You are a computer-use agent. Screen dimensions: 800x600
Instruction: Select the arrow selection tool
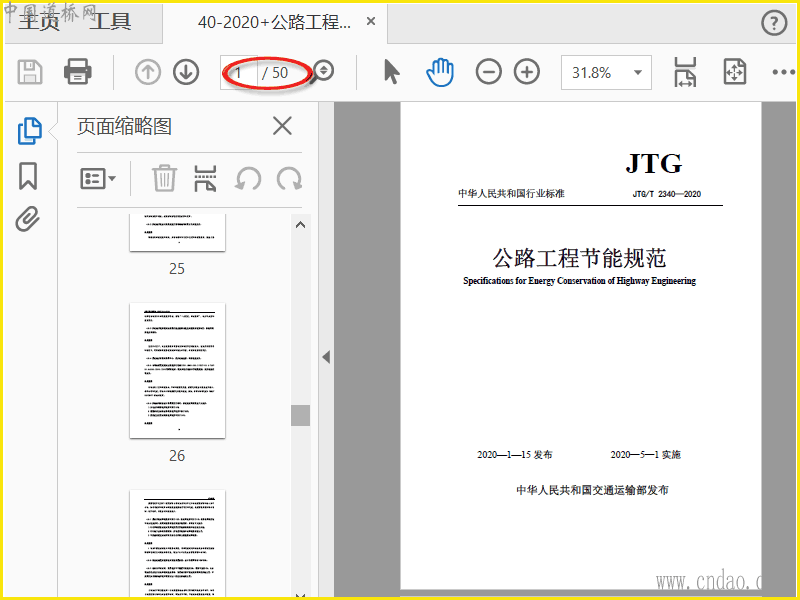(x=391, y=71)
